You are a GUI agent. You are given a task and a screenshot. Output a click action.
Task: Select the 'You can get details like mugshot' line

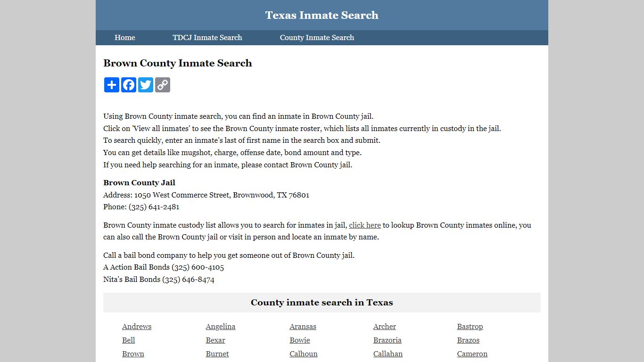click(232, 153)
